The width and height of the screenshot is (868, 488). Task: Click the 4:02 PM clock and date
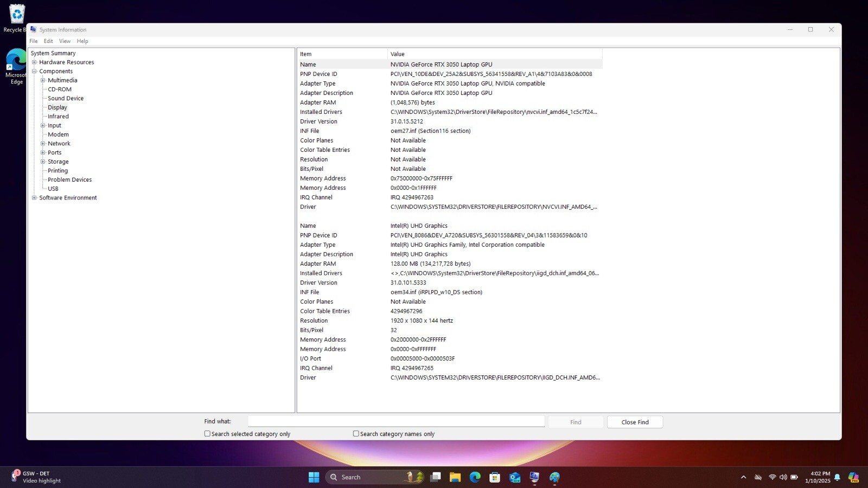818,477
